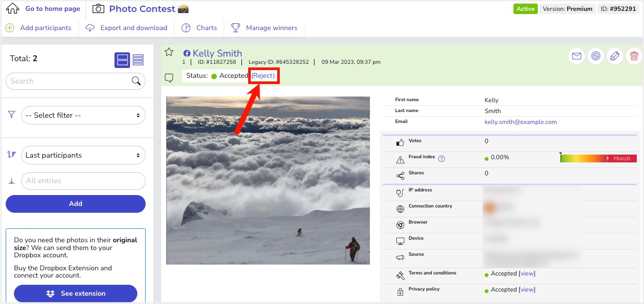This screenshot has height=304, width=644.
Task: Click the See extension button
Action: (x=76, y=294)
